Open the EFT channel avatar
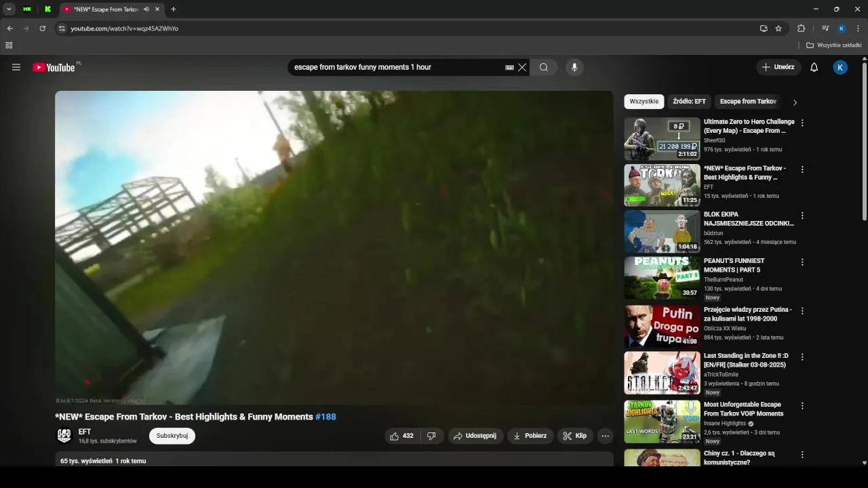868x488 pixels. [x=64, y=436]
